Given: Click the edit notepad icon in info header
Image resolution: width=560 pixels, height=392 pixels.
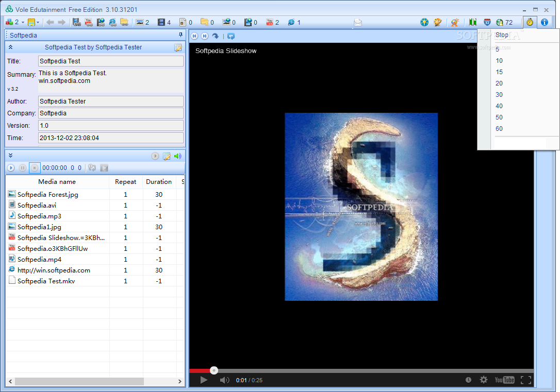Looking at the screenshot, I should (x=178, y=47).
